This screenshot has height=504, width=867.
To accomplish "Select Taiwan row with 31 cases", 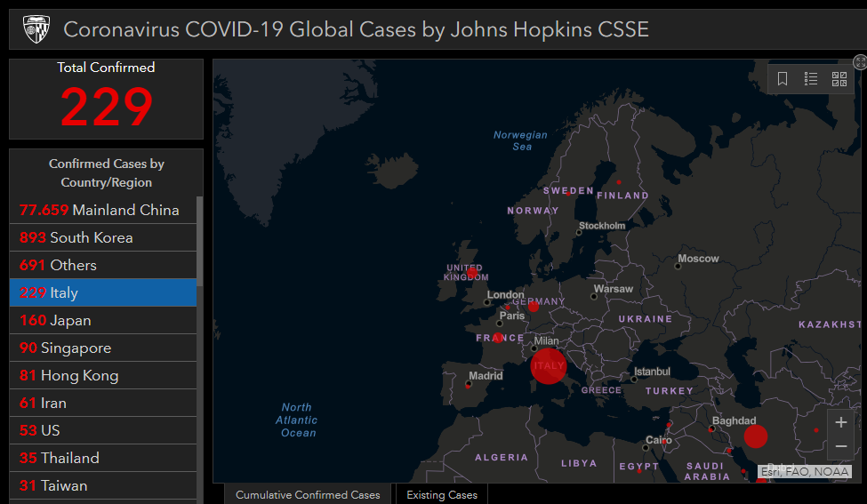I will 103,485.
